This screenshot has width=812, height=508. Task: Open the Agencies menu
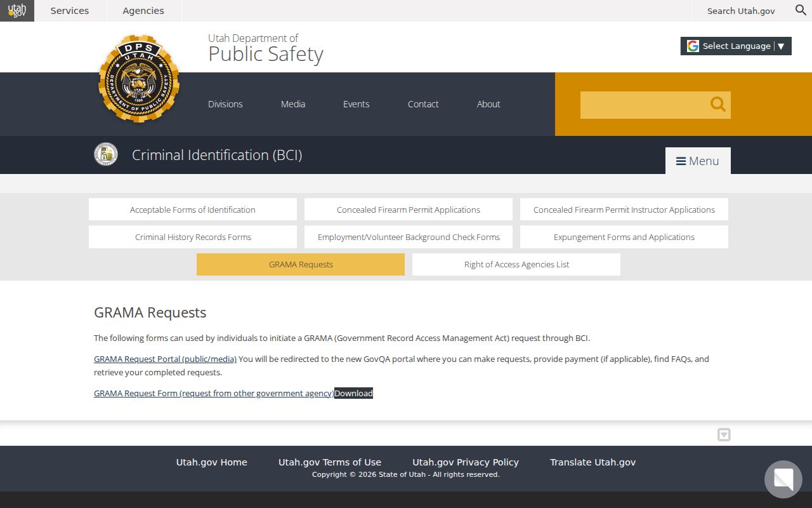(x=143, y=11)
